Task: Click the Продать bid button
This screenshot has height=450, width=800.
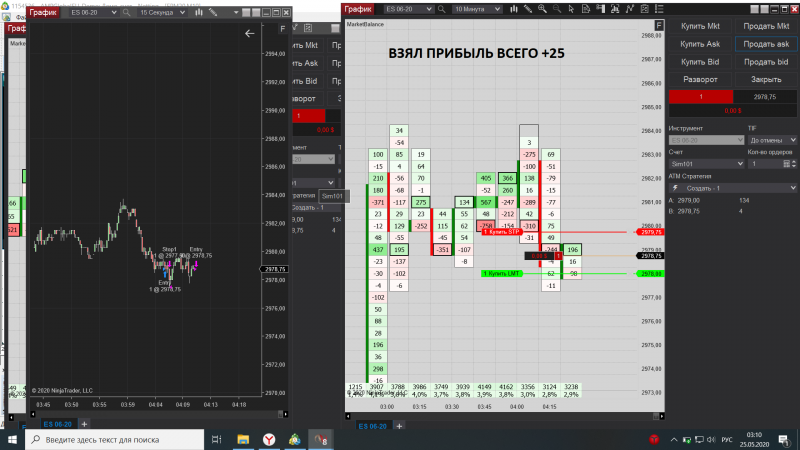Action: click(x=766, y=62)
